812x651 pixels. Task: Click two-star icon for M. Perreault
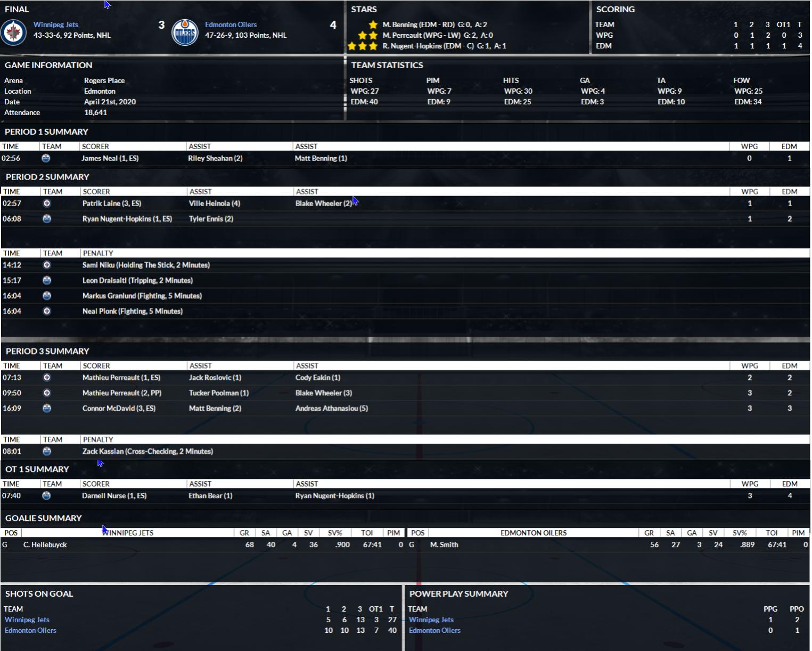coord(367,35)
